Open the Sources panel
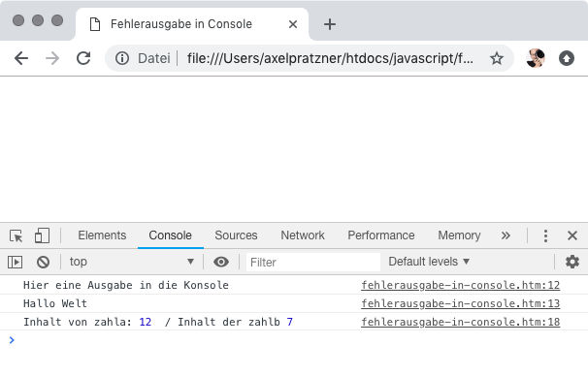This screenshot has height=376, width=588. coord(236,235)
